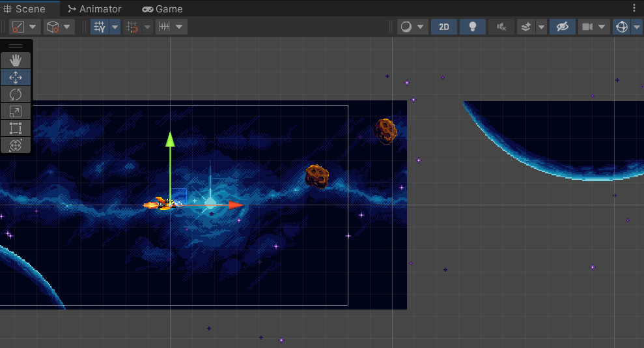
Task: Toggle 2D view mode
Action: [444, 27]
